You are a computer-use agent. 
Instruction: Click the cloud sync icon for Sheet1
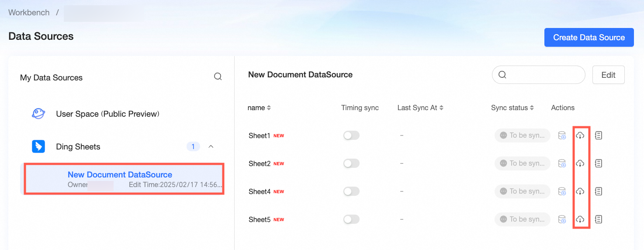(580, 135)
